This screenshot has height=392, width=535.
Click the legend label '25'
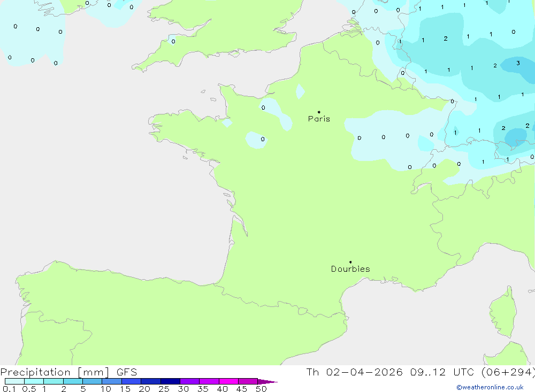pyautogui.click(x=164, y=389)
